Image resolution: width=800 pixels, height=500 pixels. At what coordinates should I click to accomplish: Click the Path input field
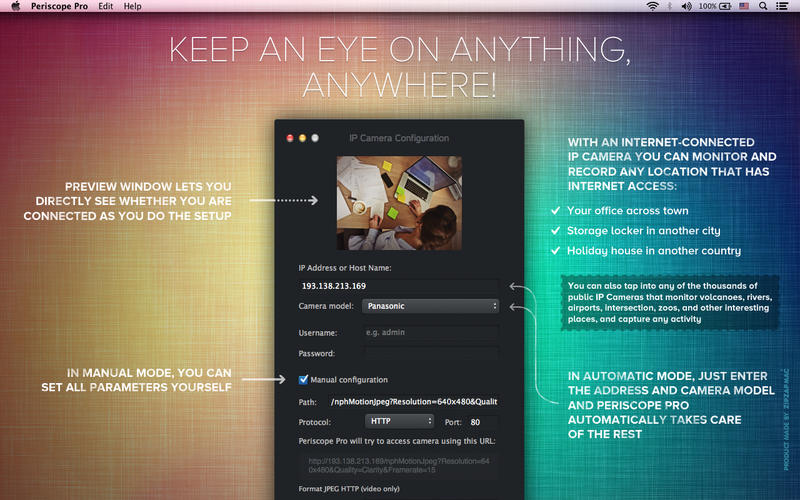(x=413, y=402)
